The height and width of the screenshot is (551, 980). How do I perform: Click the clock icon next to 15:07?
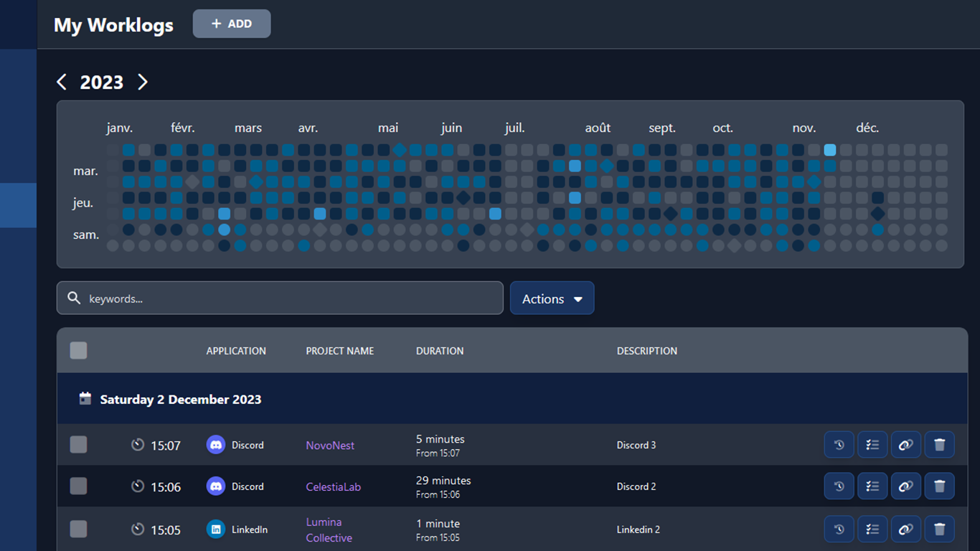(x=137, y=444)
